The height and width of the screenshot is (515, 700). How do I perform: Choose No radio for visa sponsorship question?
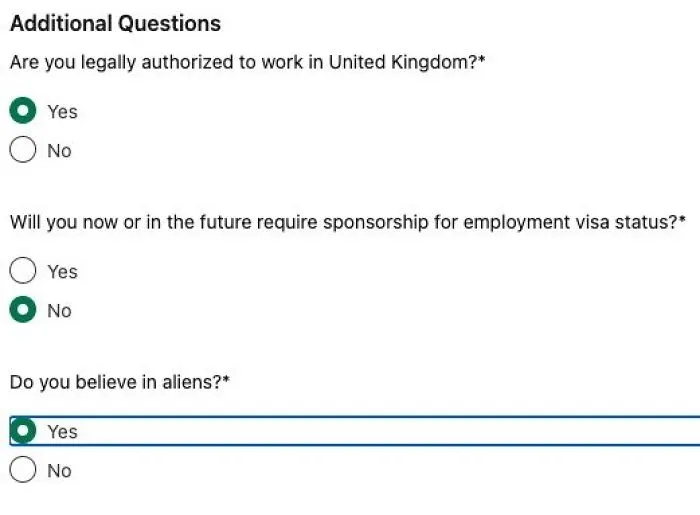23,309
